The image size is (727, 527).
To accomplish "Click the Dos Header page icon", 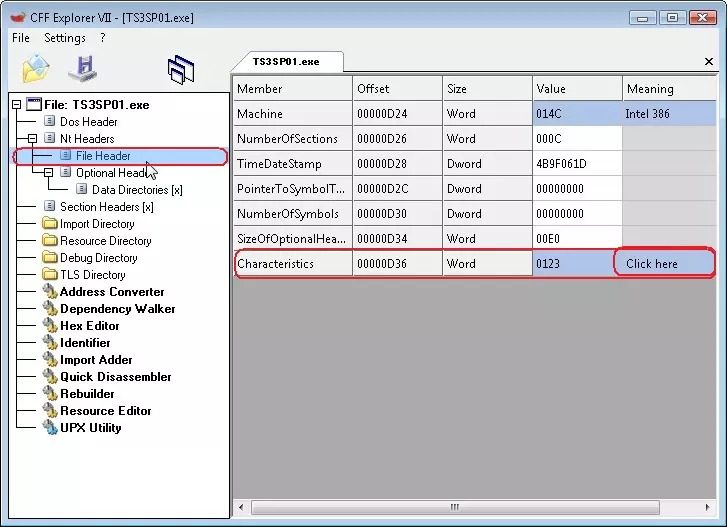I will coord(49,121).
